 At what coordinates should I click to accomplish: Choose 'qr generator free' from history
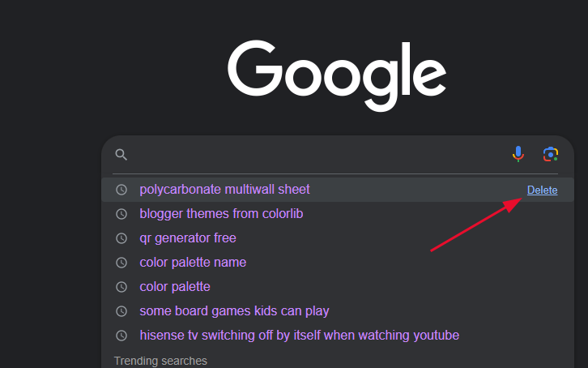click(188, 238)
